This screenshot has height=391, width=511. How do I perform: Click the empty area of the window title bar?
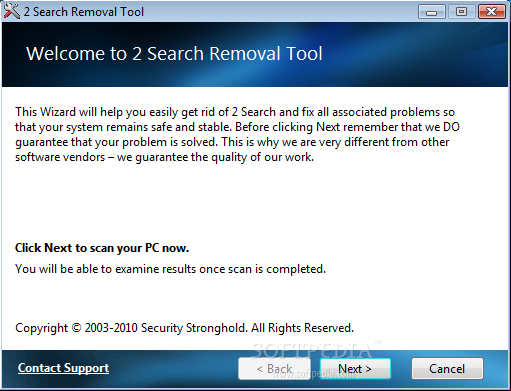coord(280,12)
